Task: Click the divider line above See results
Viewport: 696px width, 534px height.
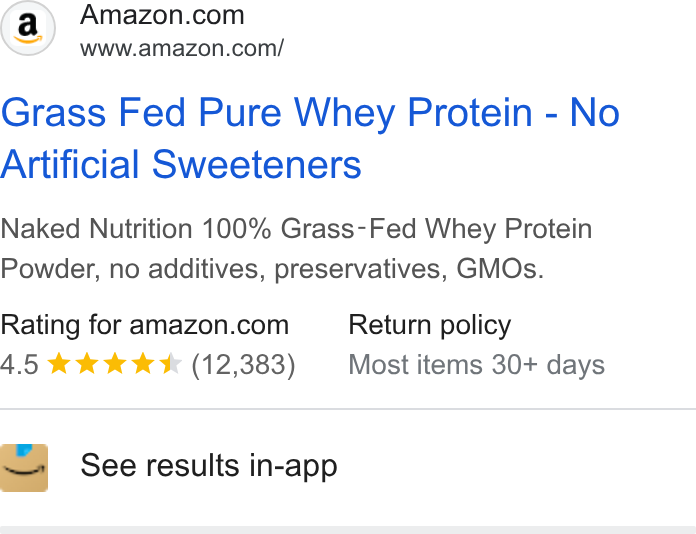Action: pyautogui.click(x=348, y=408)
